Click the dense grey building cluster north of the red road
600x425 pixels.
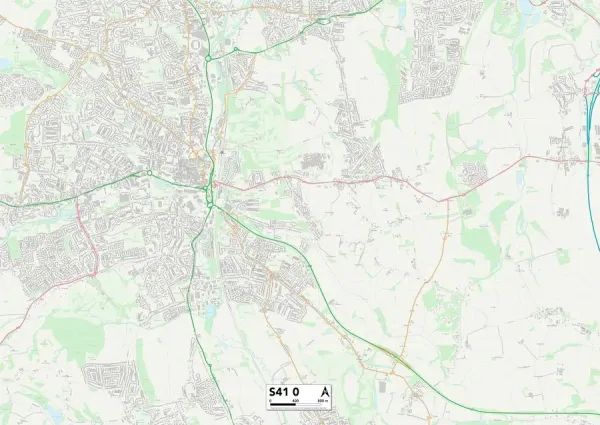click(314, 161)
